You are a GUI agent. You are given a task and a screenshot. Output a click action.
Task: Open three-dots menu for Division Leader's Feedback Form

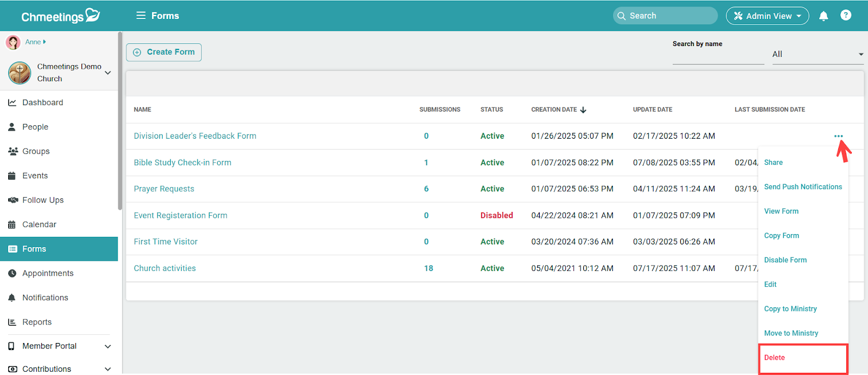(839, 136)
